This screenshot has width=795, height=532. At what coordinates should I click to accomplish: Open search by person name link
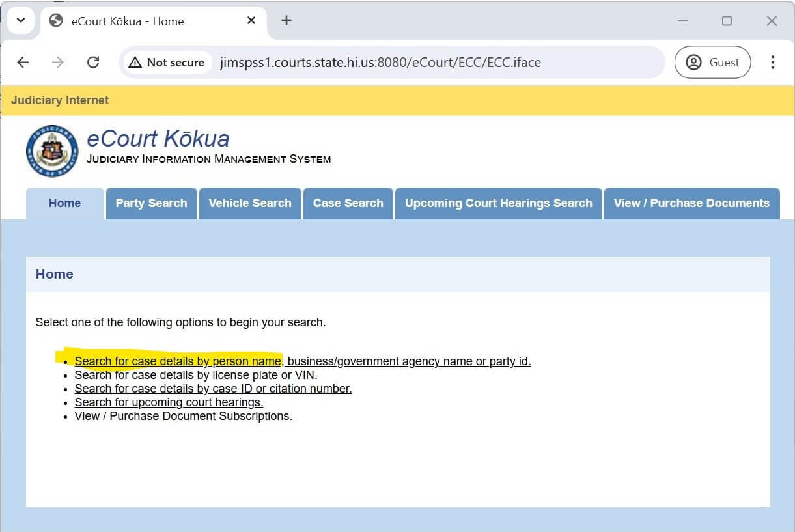click(x=303, y=361)
